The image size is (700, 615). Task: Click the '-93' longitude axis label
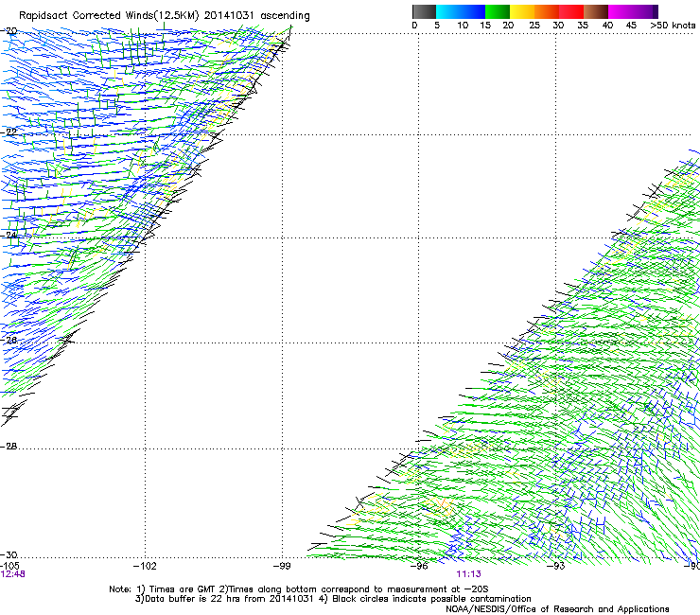(556, 566)
